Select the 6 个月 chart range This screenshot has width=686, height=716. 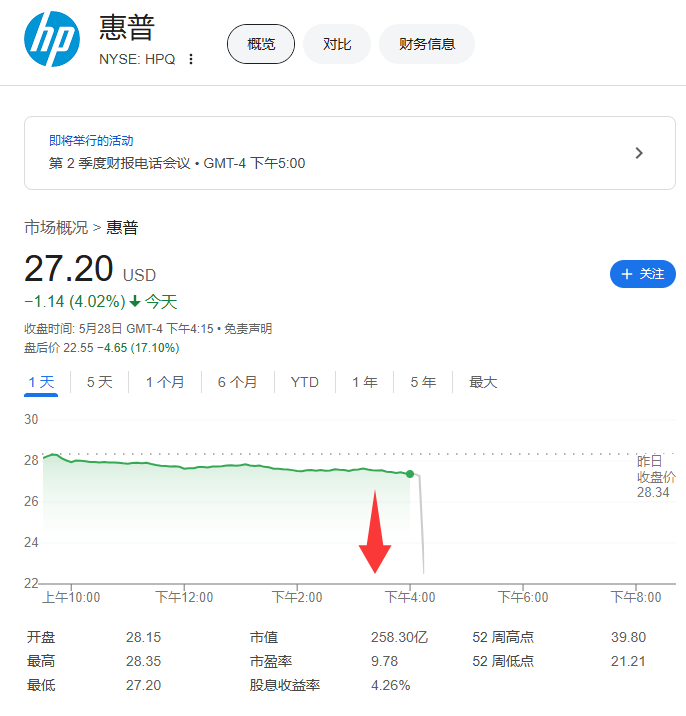[x=237, y=382]
